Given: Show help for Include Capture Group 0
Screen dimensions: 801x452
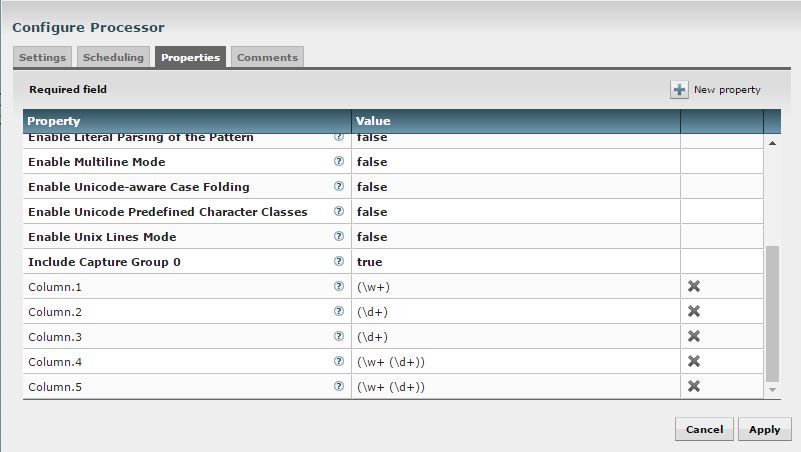Looking at the screenshot, I should (x=338, y=262).
